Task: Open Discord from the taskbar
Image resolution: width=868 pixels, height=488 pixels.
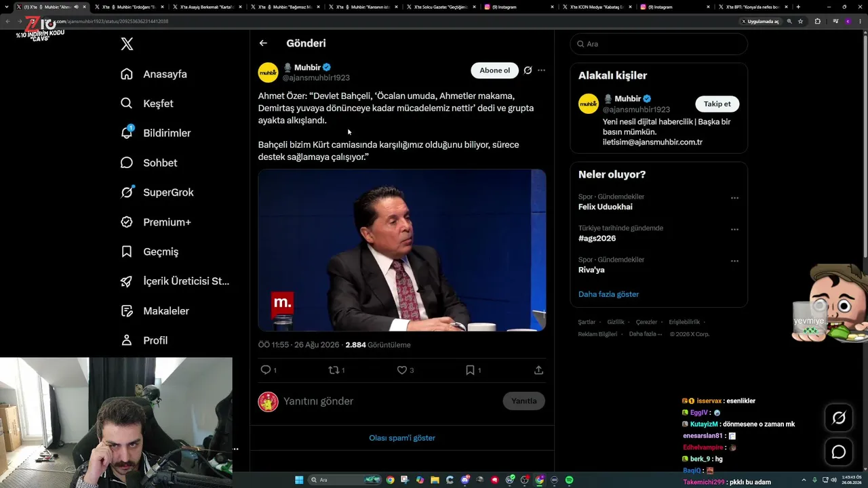Action: point(465,480)
